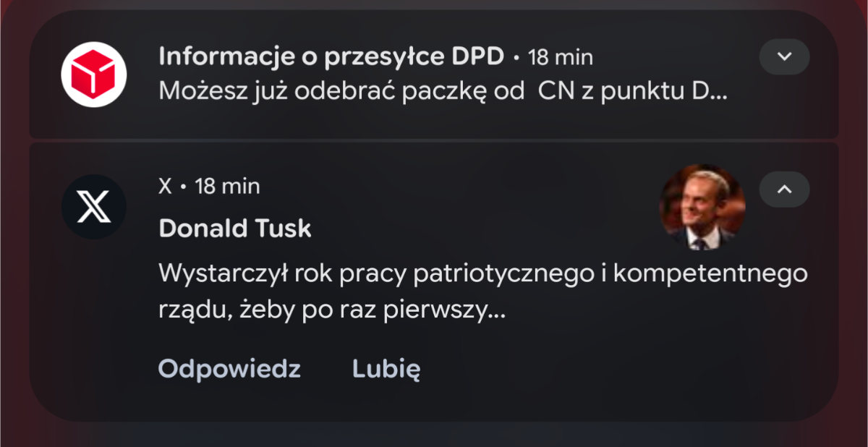This screenshot has height=447, width=868.
Task: Tap the line 'rządu, żeby po raz pierwszy…'
Action: click(x=331, y=311)
